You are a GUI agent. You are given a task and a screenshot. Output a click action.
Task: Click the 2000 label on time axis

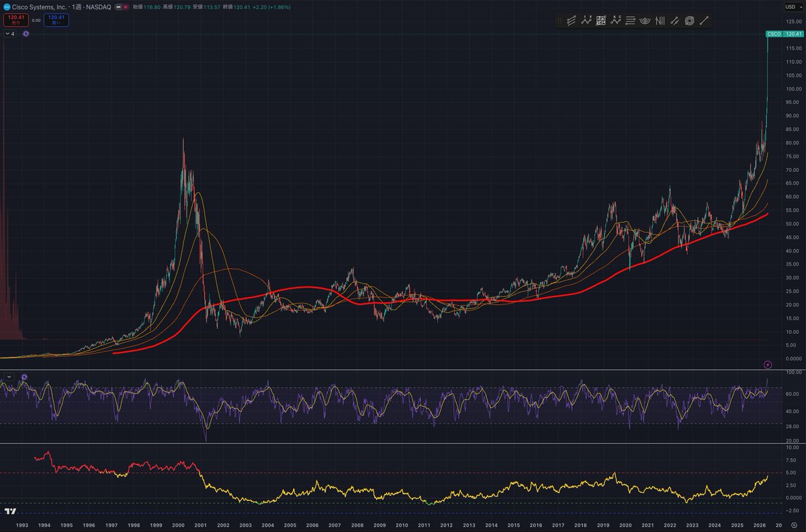tap(178, 525)
